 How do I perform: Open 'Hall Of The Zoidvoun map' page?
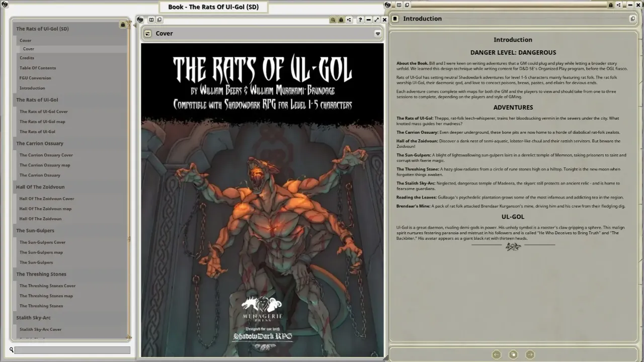[45, 209]
